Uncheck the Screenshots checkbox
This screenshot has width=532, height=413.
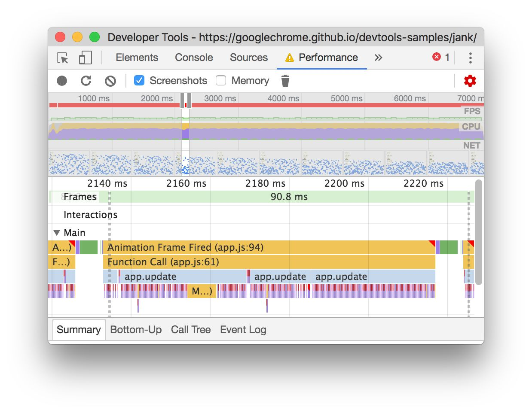pos(139,80)
